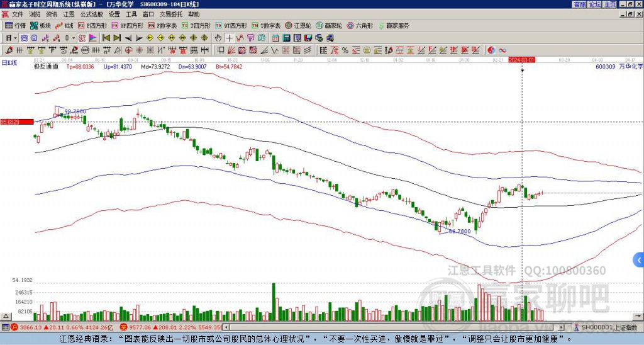Image resolution: width=644 pixels, height=345 pixels.
Task: Open the 9P四方形 tool
Action: [x=127, y=25]
